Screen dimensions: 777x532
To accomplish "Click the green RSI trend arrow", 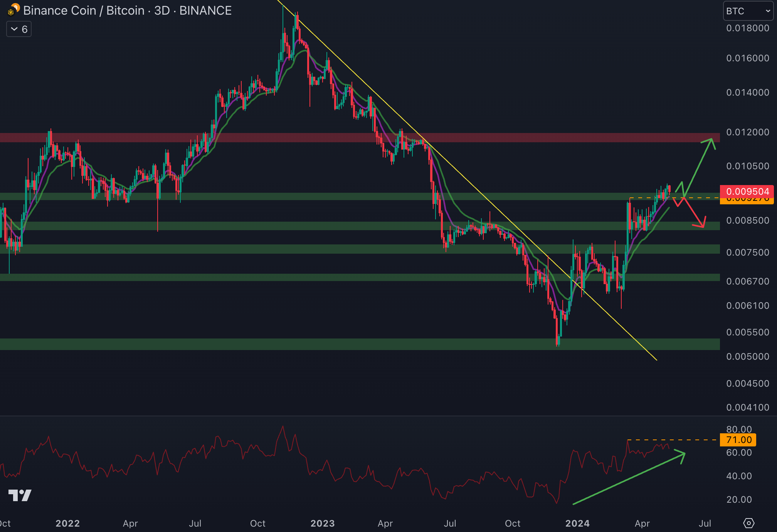I will pyautogui.click(x=628, y=478).
